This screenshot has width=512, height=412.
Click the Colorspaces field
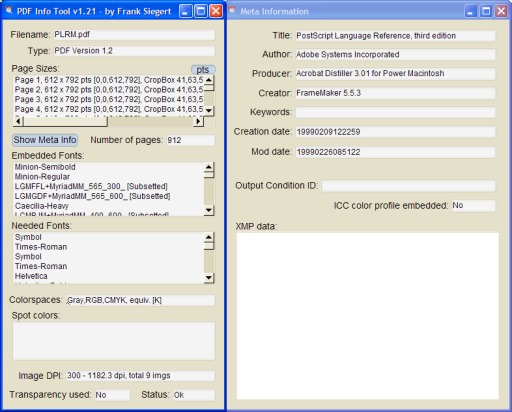140,300
